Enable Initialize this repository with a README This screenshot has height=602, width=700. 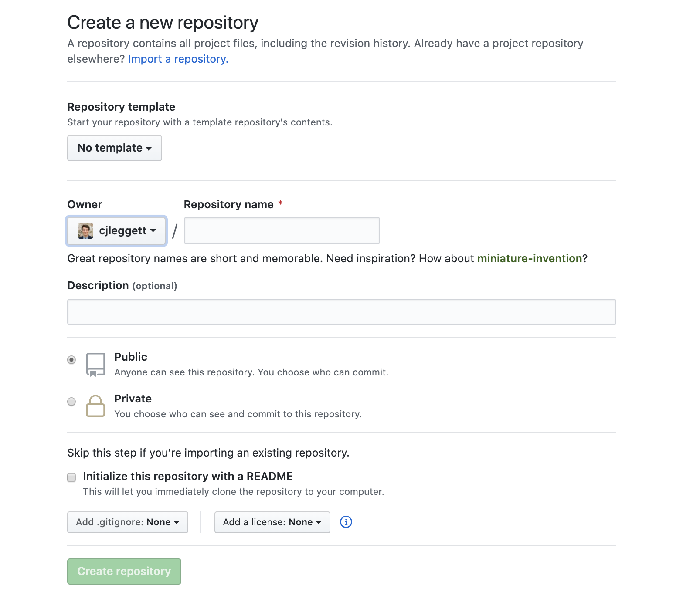click(x=71, y=477)
